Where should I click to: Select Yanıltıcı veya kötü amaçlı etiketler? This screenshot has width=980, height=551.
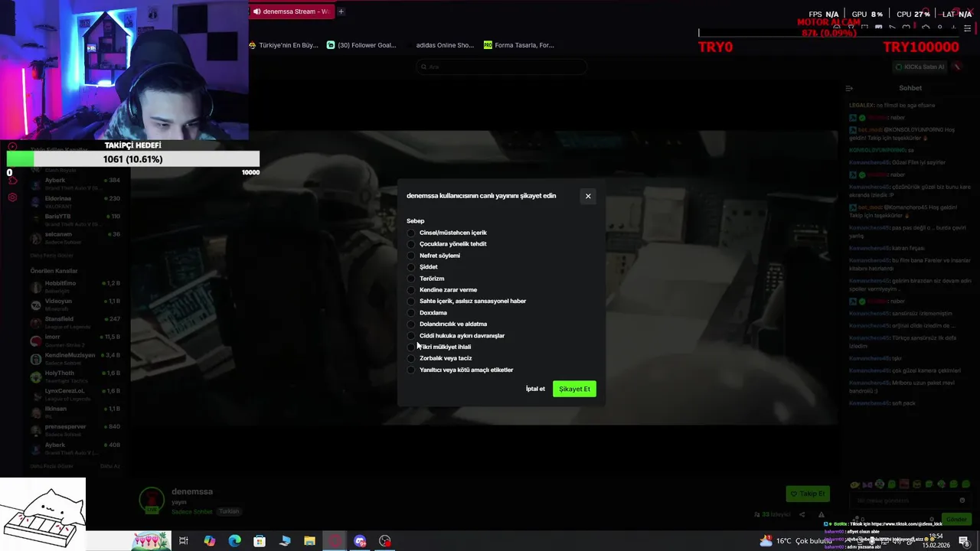coord(411,370)
